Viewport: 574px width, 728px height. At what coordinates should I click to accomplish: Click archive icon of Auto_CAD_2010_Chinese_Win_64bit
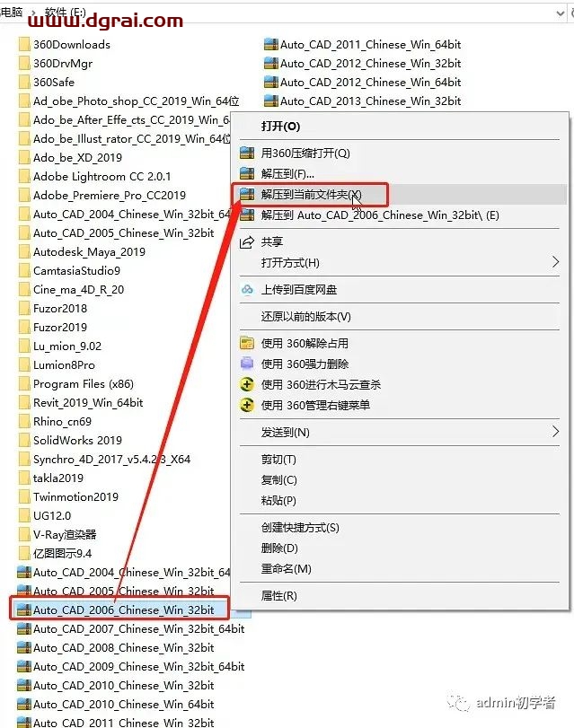tap(23, 704)
